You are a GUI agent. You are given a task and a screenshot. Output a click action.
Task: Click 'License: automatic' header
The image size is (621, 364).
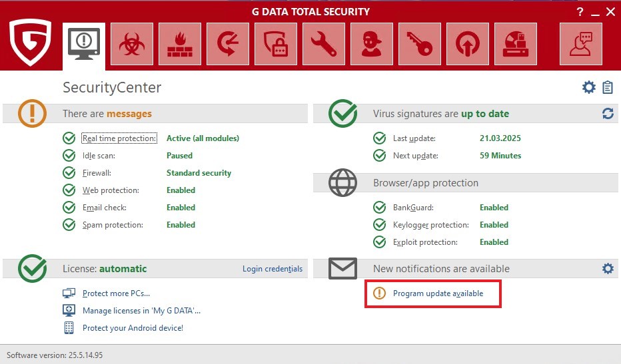(x=105, y=269)
